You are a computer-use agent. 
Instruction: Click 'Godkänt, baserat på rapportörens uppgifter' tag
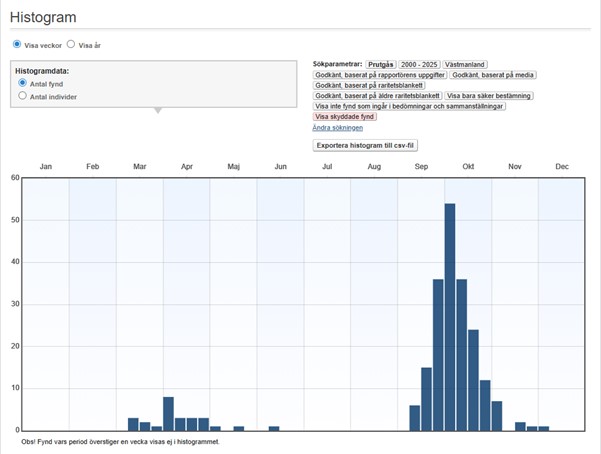pos(379,75)
